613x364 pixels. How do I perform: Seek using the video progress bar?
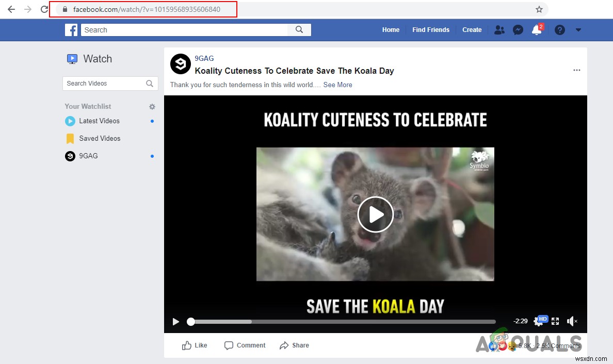click(x=341, y=321)
